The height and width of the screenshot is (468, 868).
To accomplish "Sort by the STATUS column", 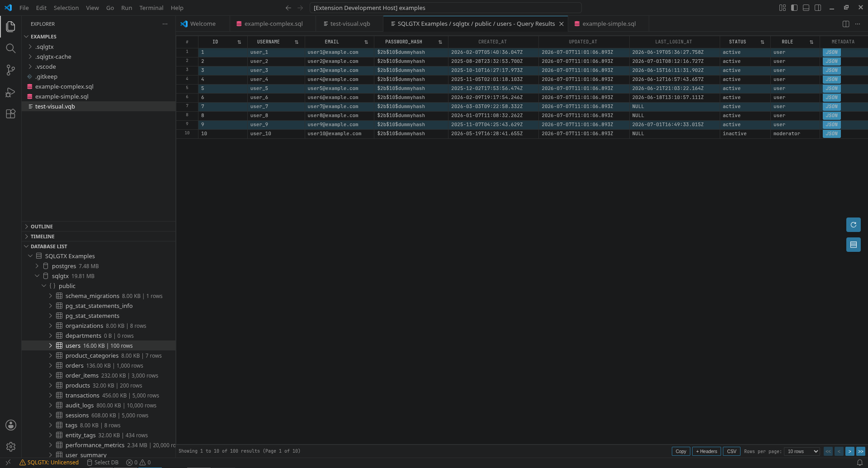I will pyautogui.click(x=762, y=42).
